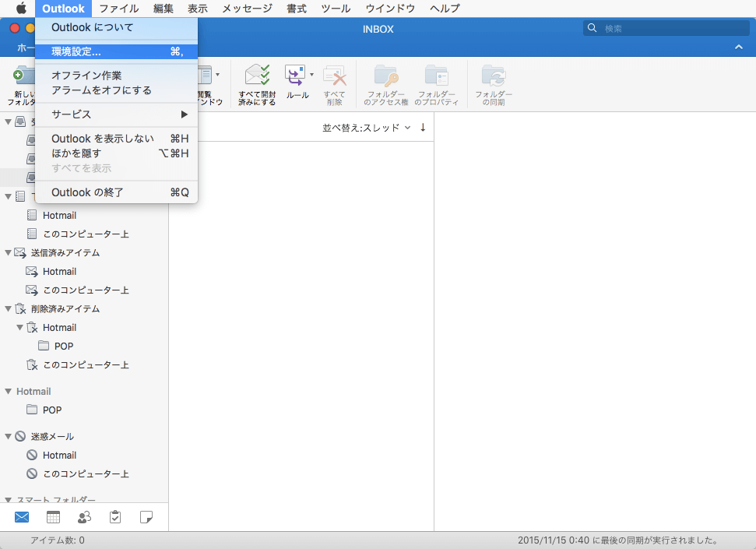756x549 pixels.
Task: Click Hotmail account header in sidebar
Action: click(x=33, y=391)
